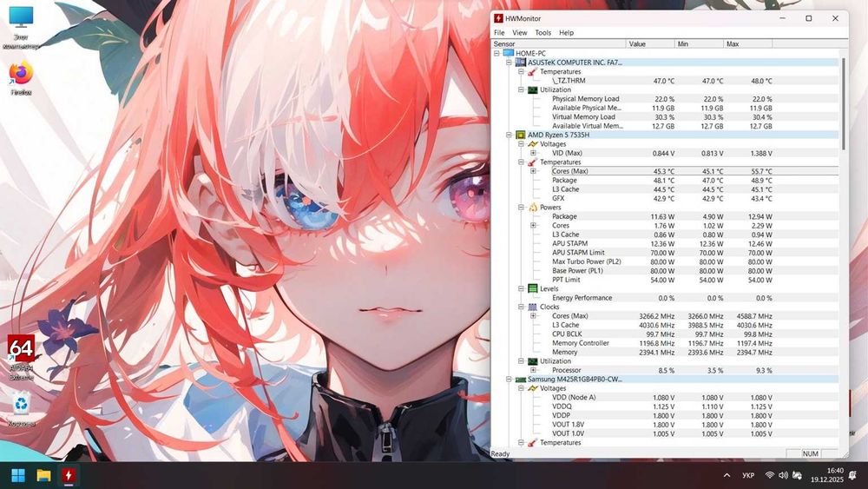Open the Wi-Fi network tray icon

tap(769, 475)
